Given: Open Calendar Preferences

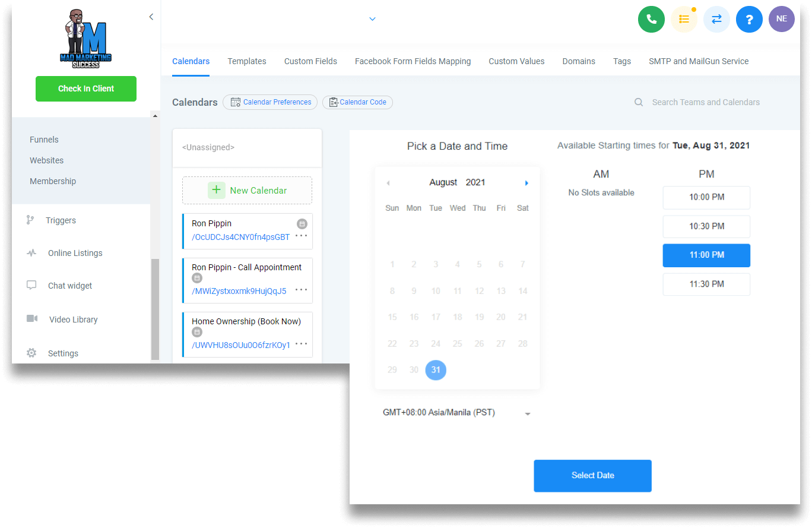Looking at the screenshot, I should [x=270, y=102].
